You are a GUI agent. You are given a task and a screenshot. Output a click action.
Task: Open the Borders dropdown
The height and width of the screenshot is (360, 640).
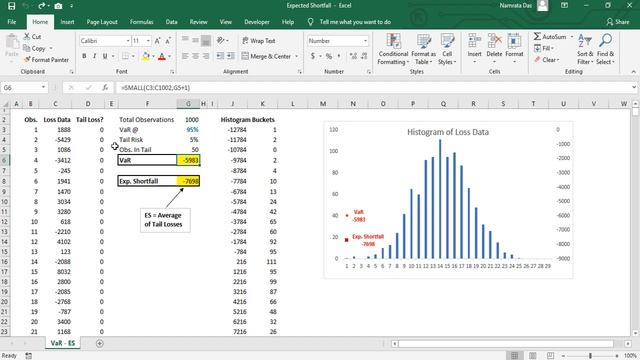(133, 56)
